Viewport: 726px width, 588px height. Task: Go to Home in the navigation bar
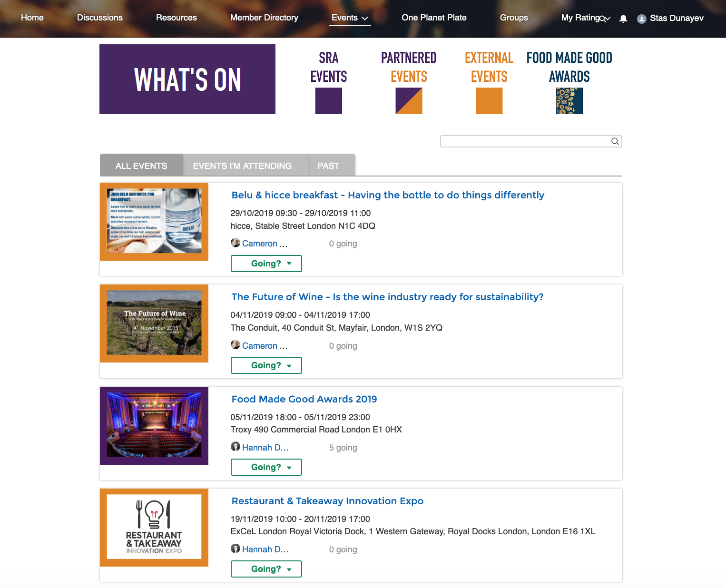32,18
